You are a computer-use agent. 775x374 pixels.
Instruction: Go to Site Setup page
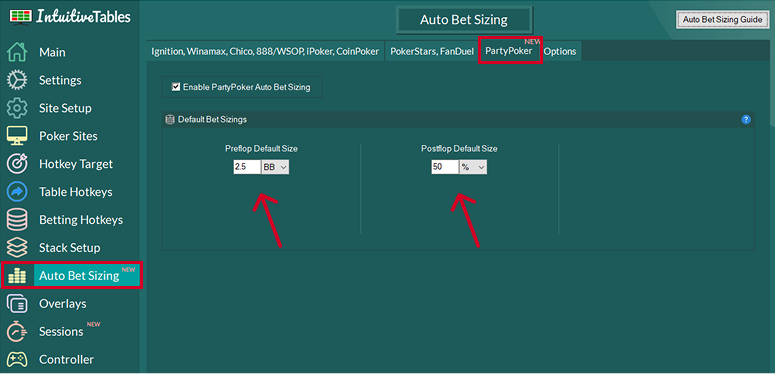(x=65, y=108)
